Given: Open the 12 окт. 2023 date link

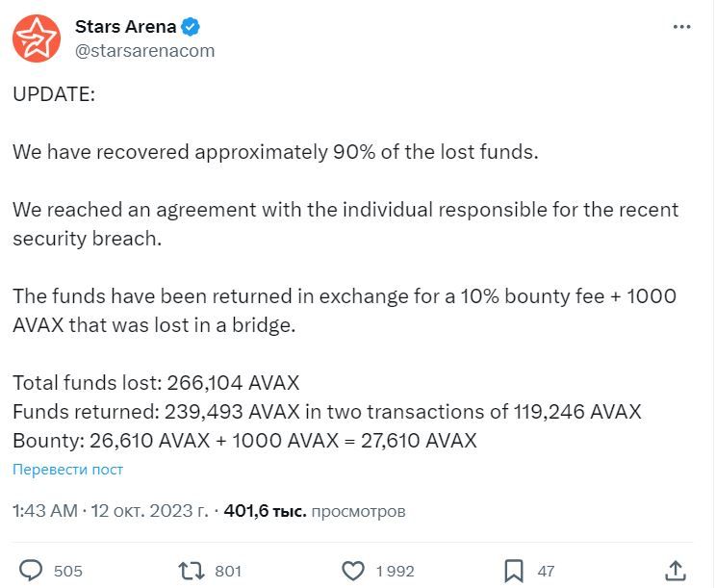Looking at the screenshot, I should click(x=149, y=510).
